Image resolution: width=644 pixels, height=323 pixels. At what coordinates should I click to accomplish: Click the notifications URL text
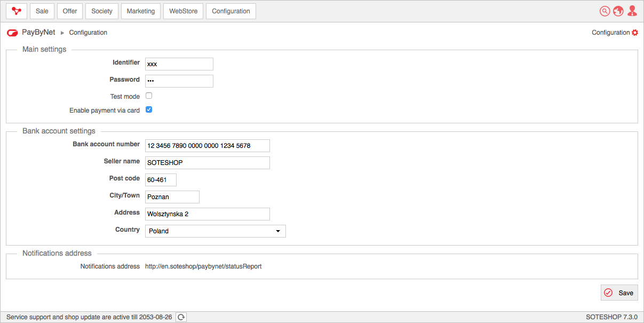(x=203, y=266)
